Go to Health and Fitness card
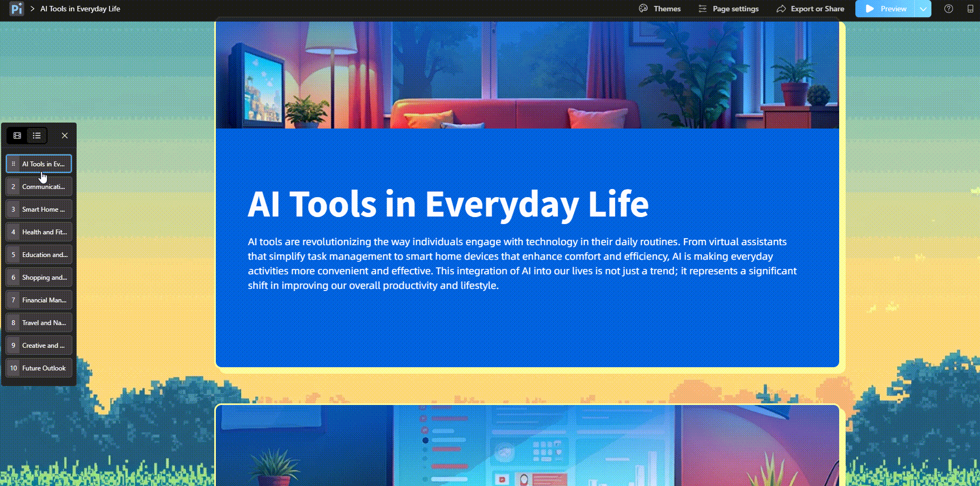This screenshot has width=980, height=486. coord(39,232)
